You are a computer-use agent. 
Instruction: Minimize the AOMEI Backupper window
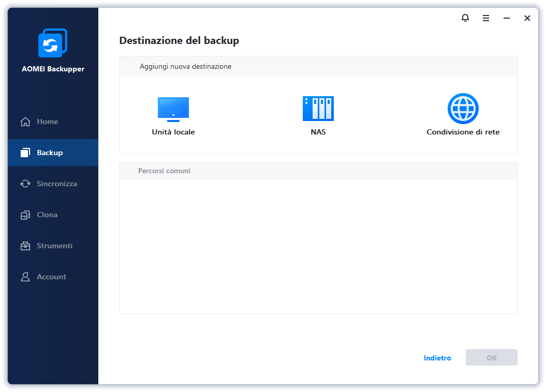pos(507,18)
